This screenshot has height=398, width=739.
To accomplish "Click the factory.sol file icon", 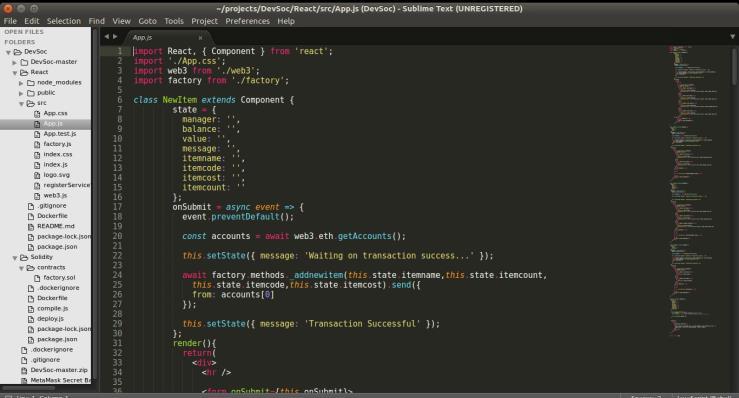I will [x=37, y=278].
